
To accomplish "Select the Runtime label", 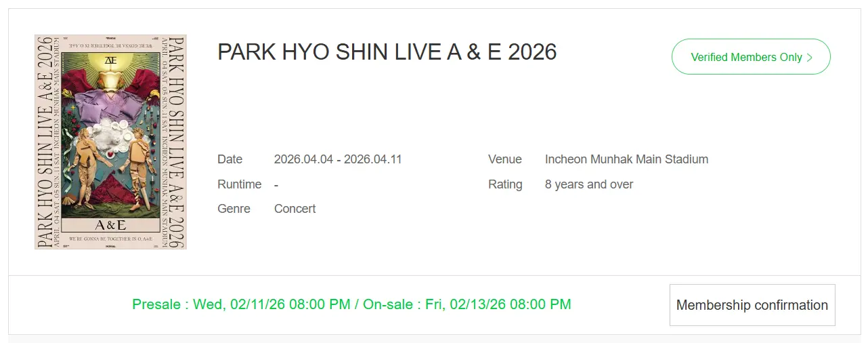I will (x=239, y=184).
